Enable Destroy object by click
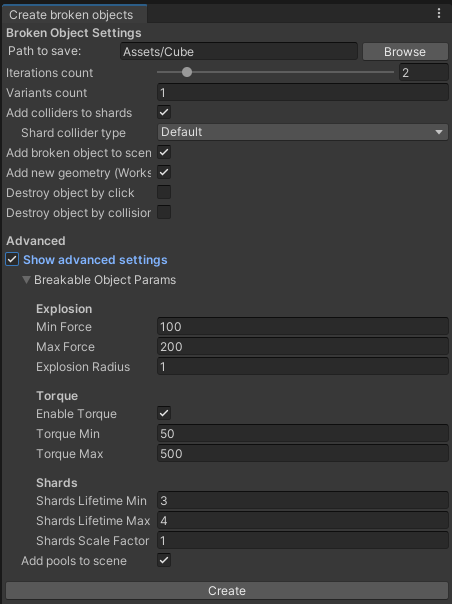Image resolution: width=452 pixels, height=604 pixels. coord(164,192)
